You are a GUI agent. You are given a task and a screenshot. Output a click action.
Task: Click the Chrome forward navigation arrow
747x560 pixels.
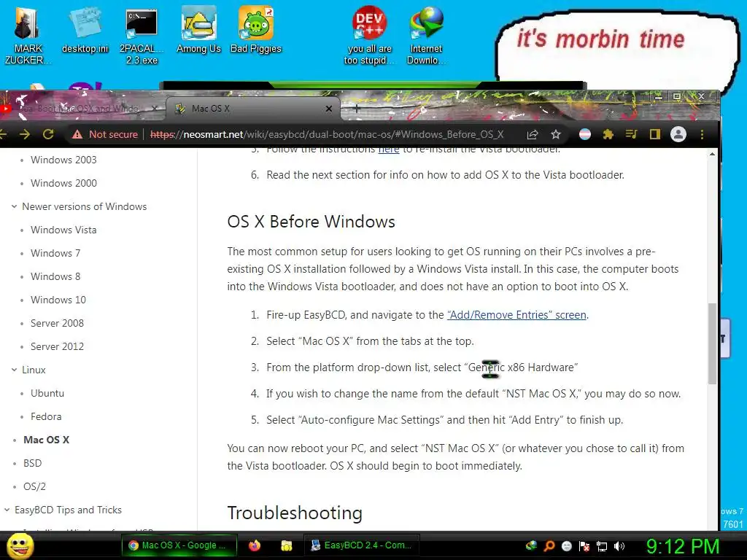click(25, 135)
